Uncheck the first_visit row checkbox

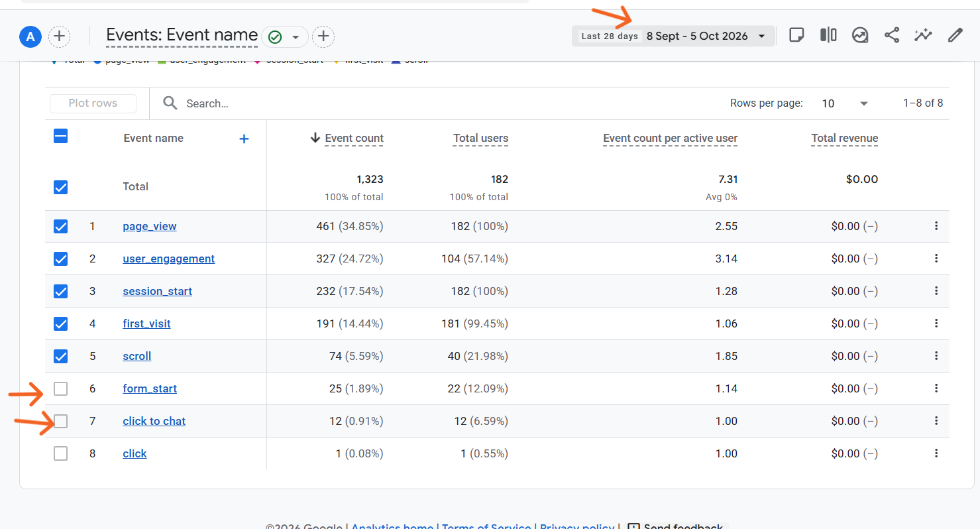point(60,324)
